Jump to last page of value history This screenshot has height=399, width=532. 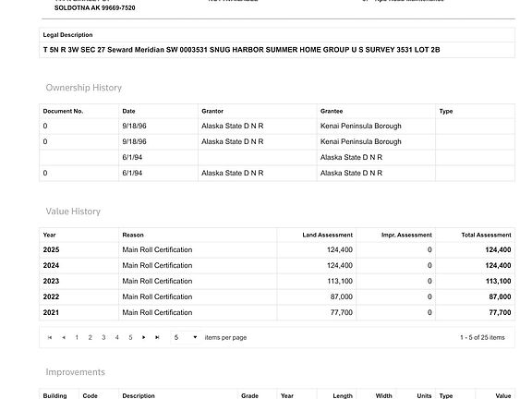coord(157,338)
